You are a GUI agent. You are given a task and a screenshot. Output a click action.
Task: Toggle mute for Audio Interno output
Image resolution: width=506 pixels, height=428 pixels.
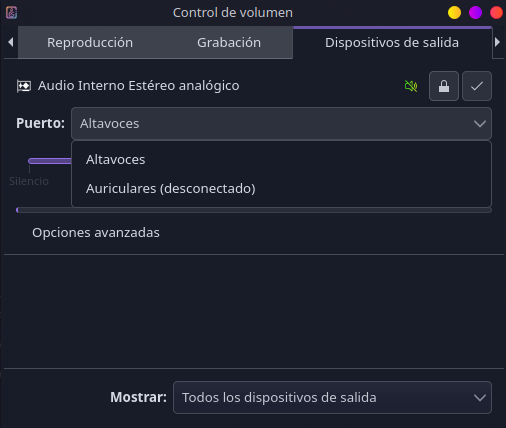[x=411, y=86]
